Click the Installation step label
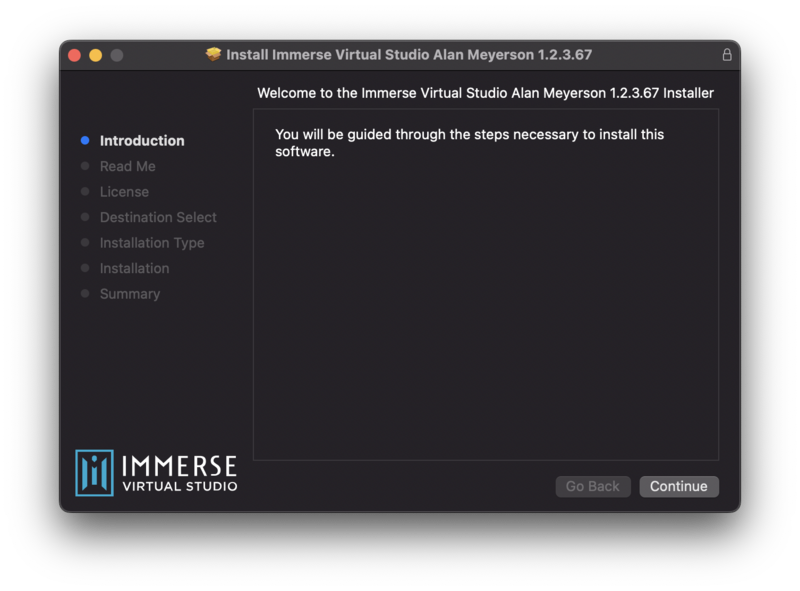Image resolution: width=800 pixels, height=591 pixels. pos(134,268)
